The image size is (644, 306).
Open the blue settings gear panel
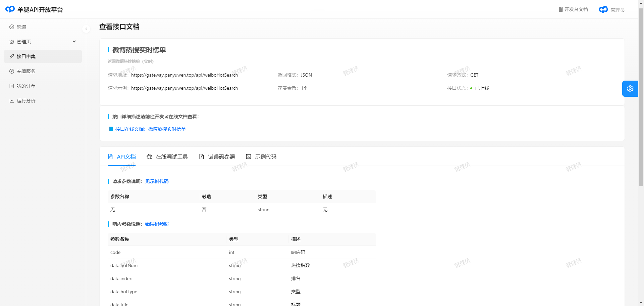630,89
